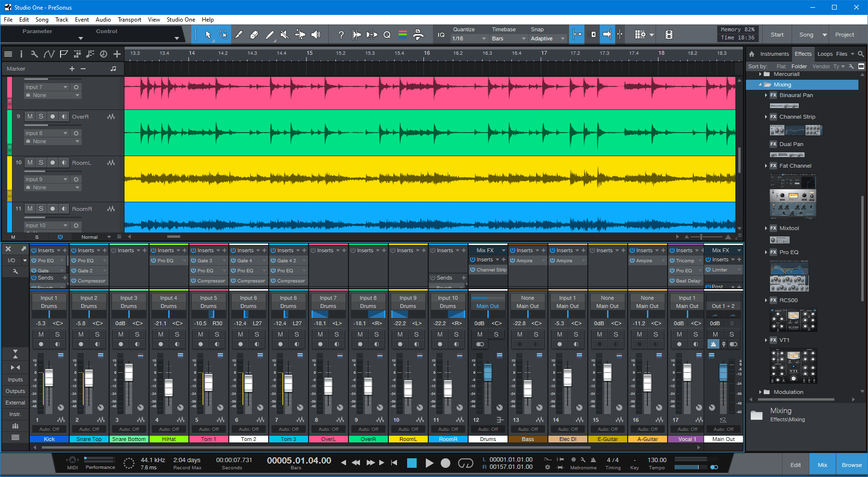Select the Bend tool
The image size is (868, 477).
[300, 35]
